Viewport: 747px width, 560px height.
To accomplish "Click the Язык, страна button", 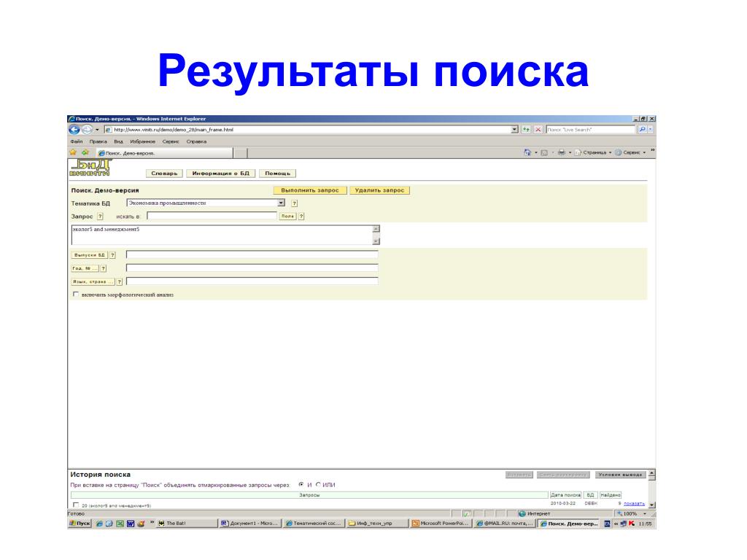I will coord(93,282).
